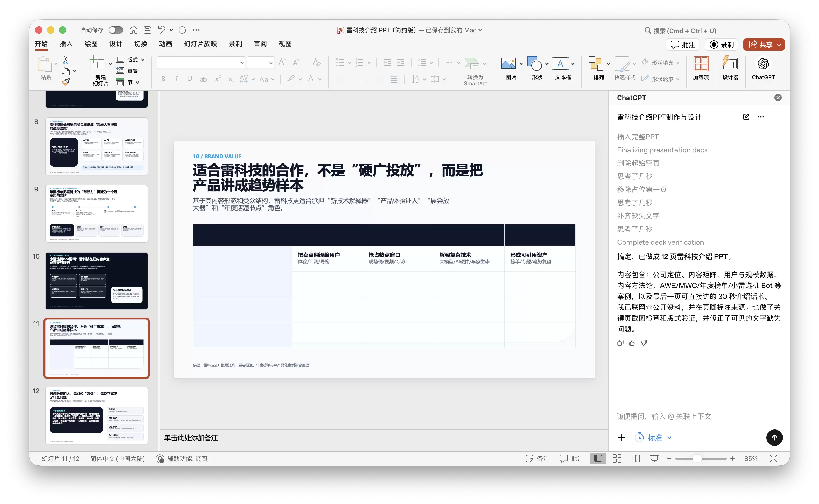Viewport: 819px width, 504px height.
Task: Switch to the View (视图) tab
Action: click(x=285, y=44)
